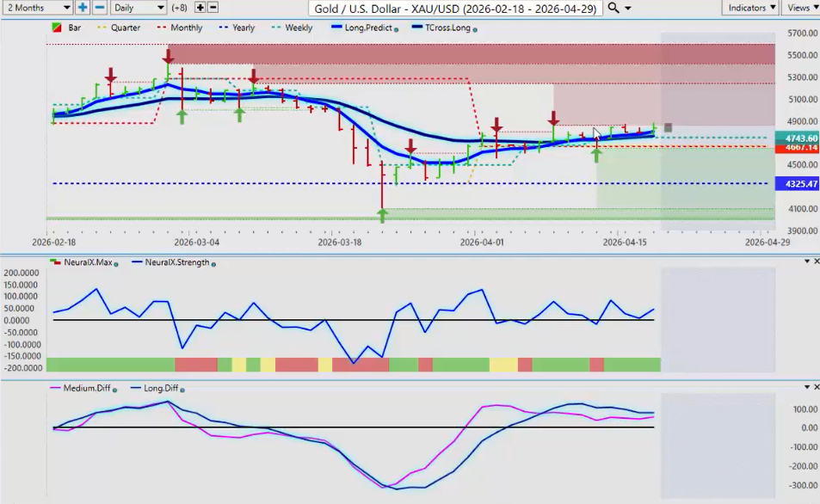Toggle the NeuralX.Strength indicator dot
This screenshot has height=504, width=820.
coord(213,263)
